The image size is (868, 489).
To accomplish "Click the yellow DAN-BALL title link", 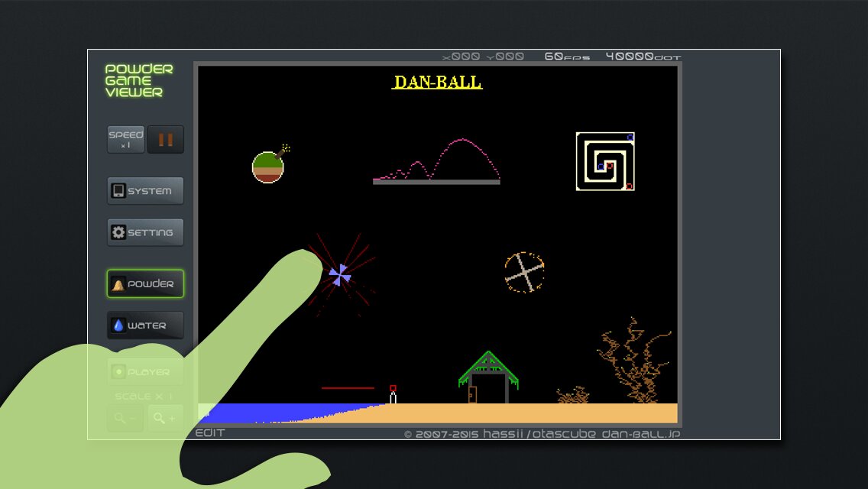I will pos(437,82).
